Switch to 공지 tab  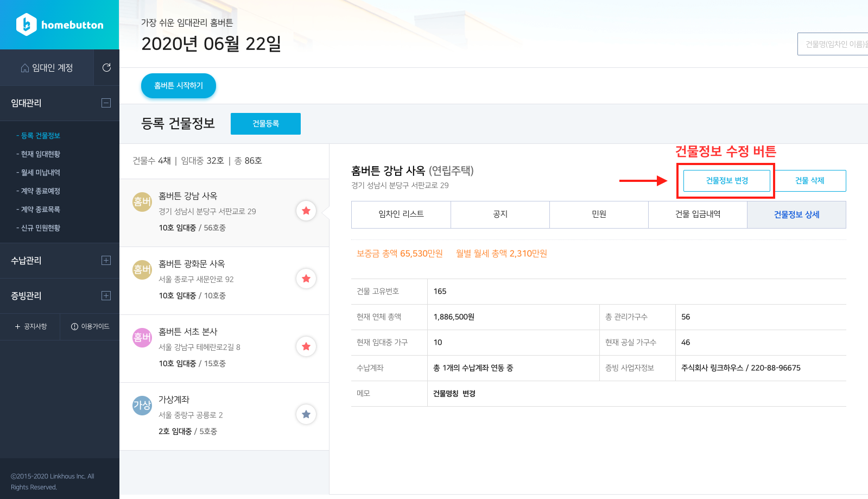tap(500, 214)
